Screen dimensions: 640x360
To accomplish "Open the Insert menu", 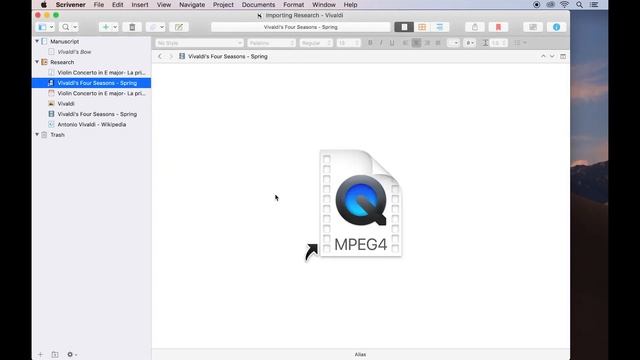I will [x=140, y=5].
